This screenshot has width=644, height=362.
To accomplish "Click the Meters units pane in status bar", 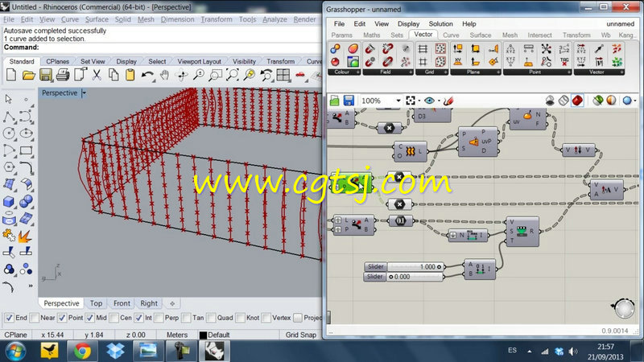I will coord(177,335).
